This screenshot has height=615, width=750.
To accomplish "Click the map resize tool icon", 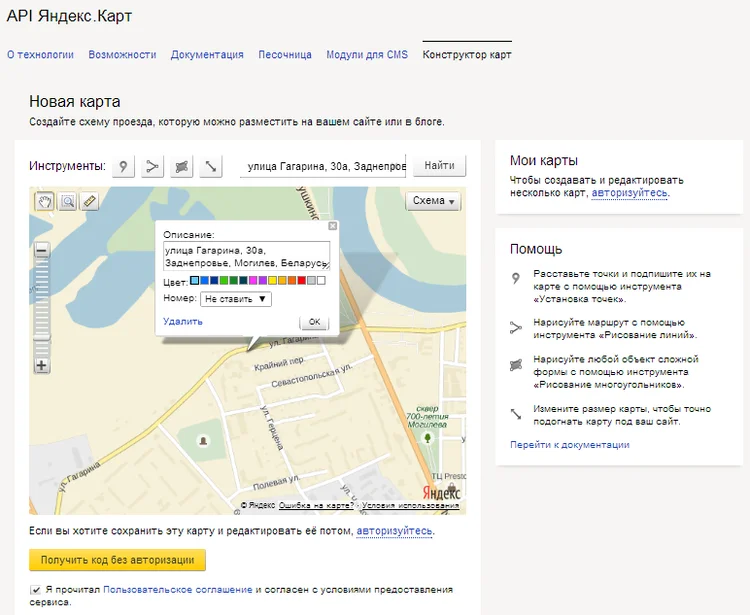I will 210,166.
